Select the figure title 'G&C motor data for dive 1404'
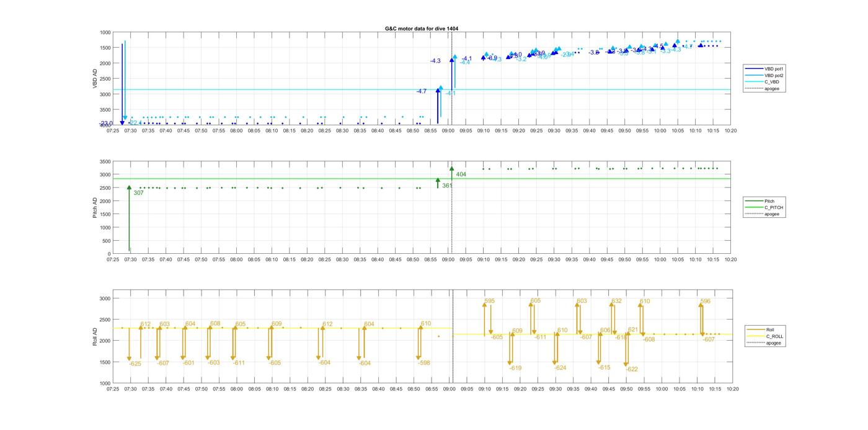The width and height of the screenshot is (868, 430). (422, 29)
